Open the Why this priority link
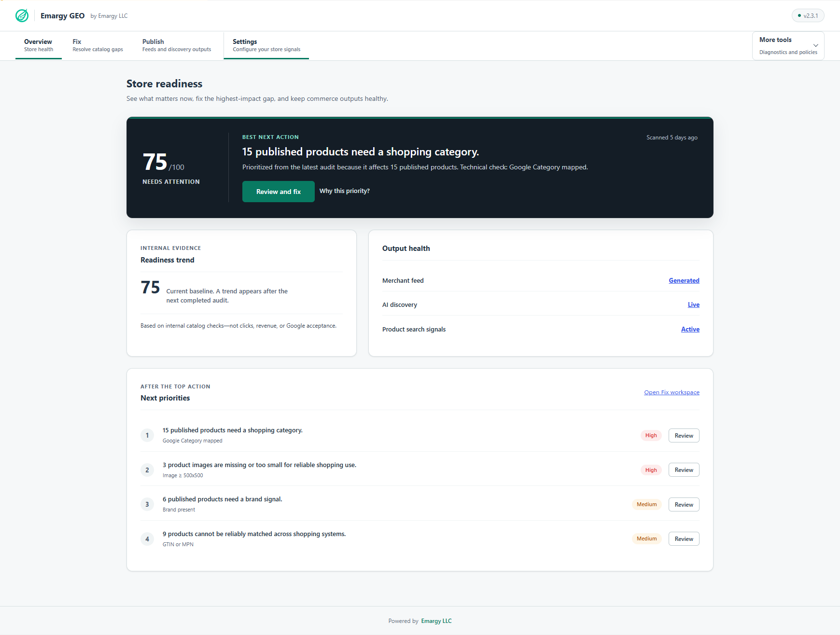The height and width of the screenshot is (635, 840). click(x=345, y=191)
